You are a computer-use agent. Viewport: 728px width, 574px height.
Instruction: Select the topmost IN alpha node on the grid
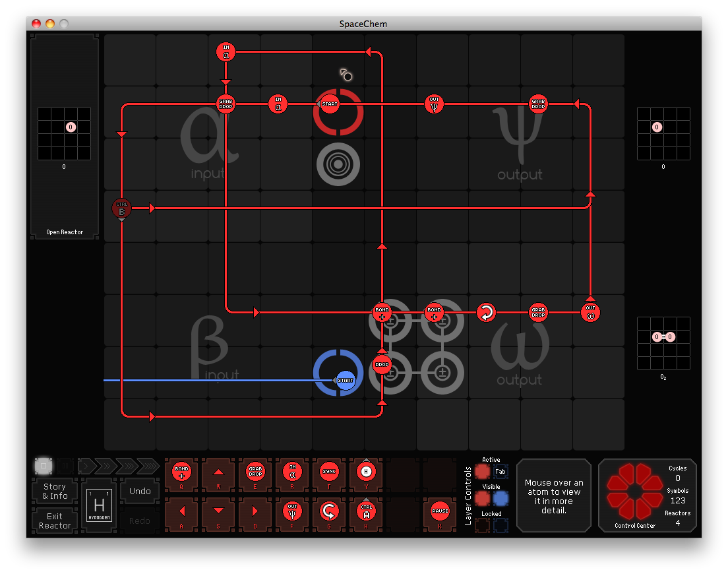[x=226, y=52]
